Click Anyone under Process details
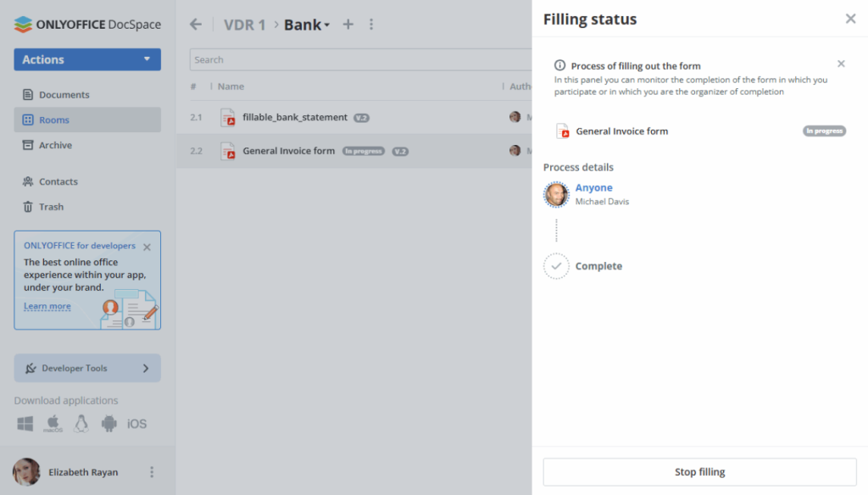Viewport: 868px width, 495px height. (593, 187)
